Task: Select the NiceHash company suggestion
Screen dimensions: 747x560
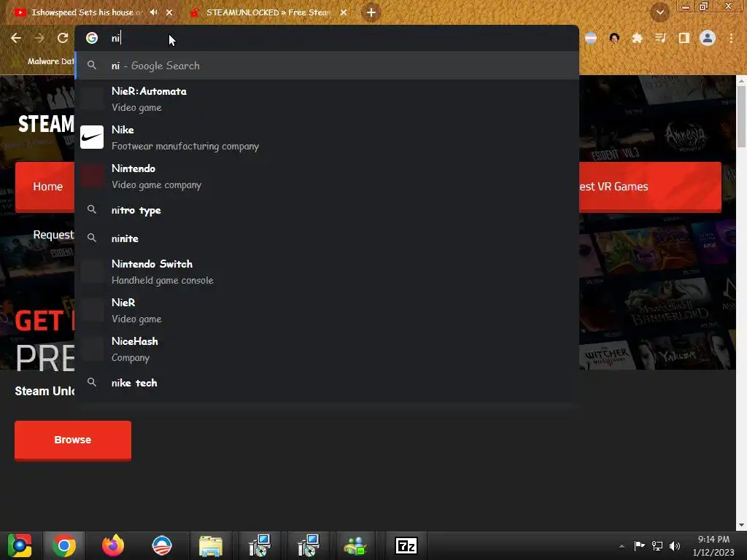Action: [327, 349]
